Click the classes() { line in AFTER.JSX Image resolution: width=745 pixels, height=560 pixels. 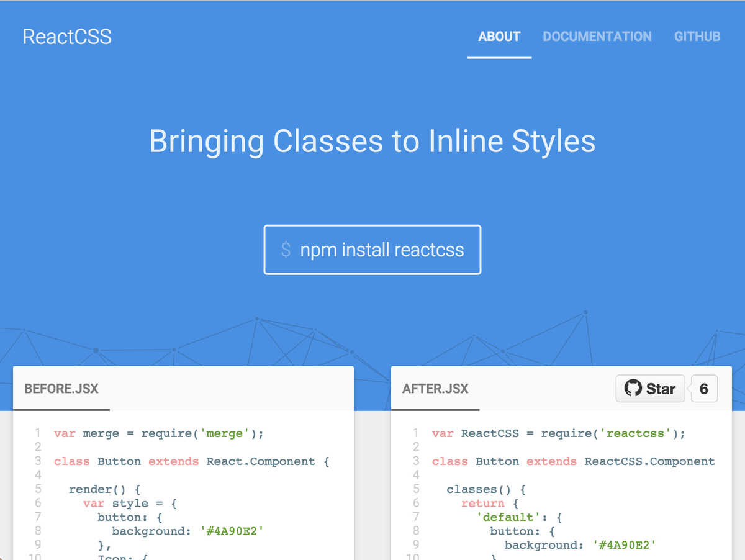487,489
